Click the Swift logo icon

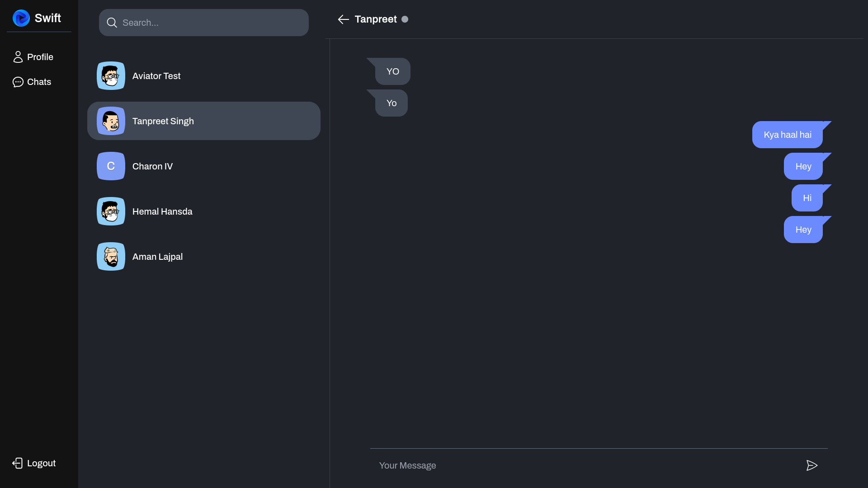pyautogui.click(x=21, y=18)
